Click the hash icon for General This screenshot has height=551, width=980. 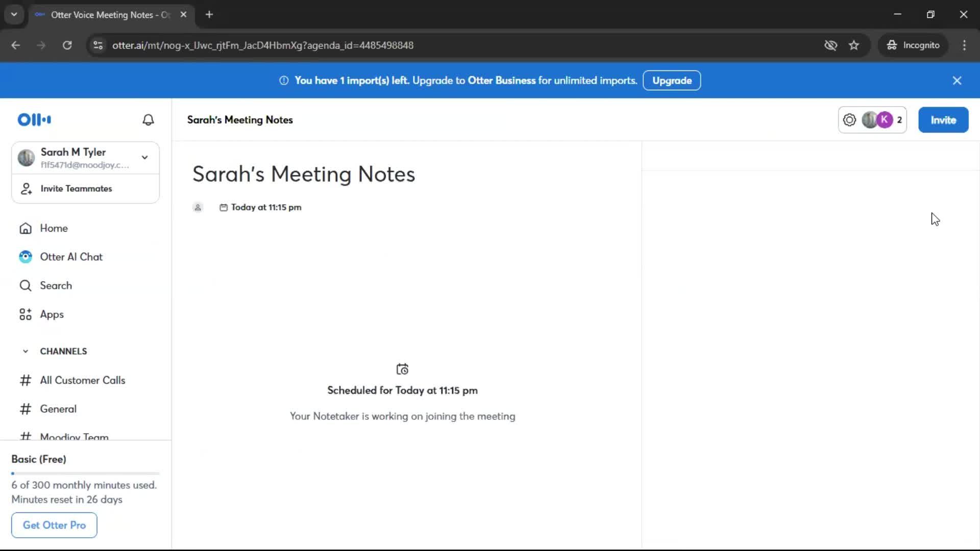[26, 409]
